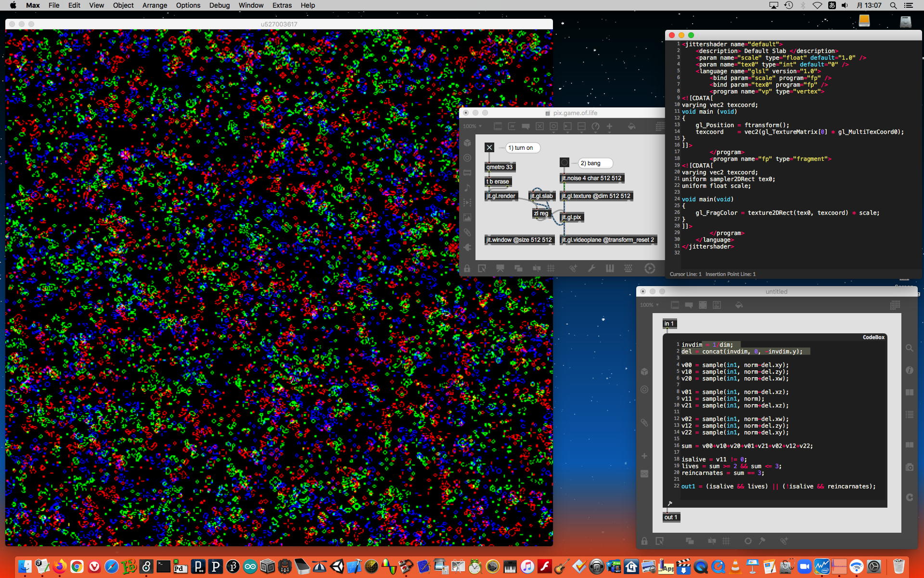The image size is (924, 578).
Task: Open the snapshots camera icon in right sidebar
Action: 909,467
